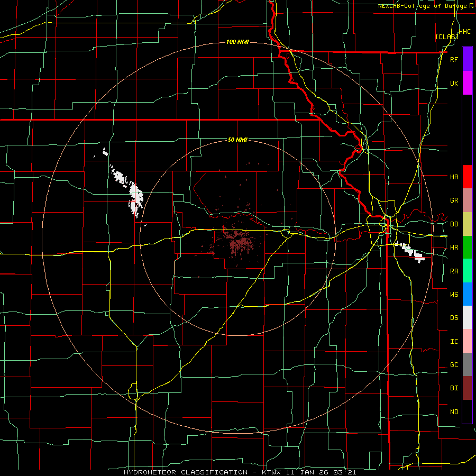Click the black ND color swatch

coord(467,411)
